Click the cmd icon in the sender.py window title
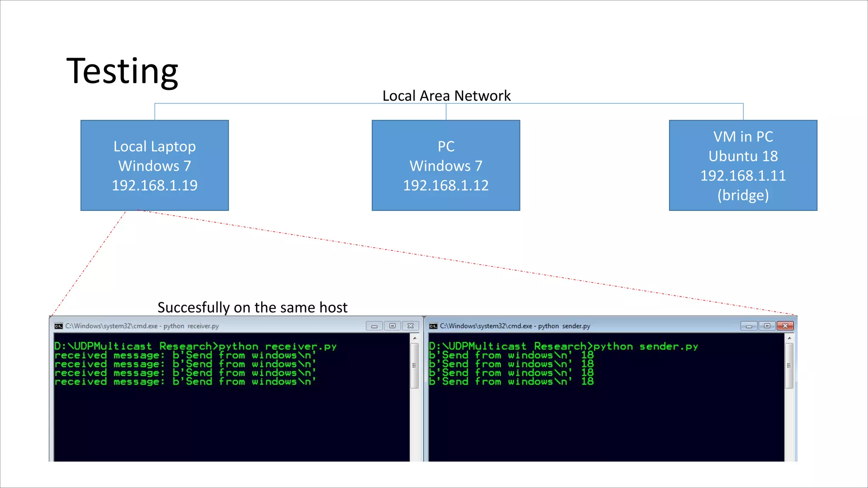This screenshot has height=488, width=868. pos(433,326)
